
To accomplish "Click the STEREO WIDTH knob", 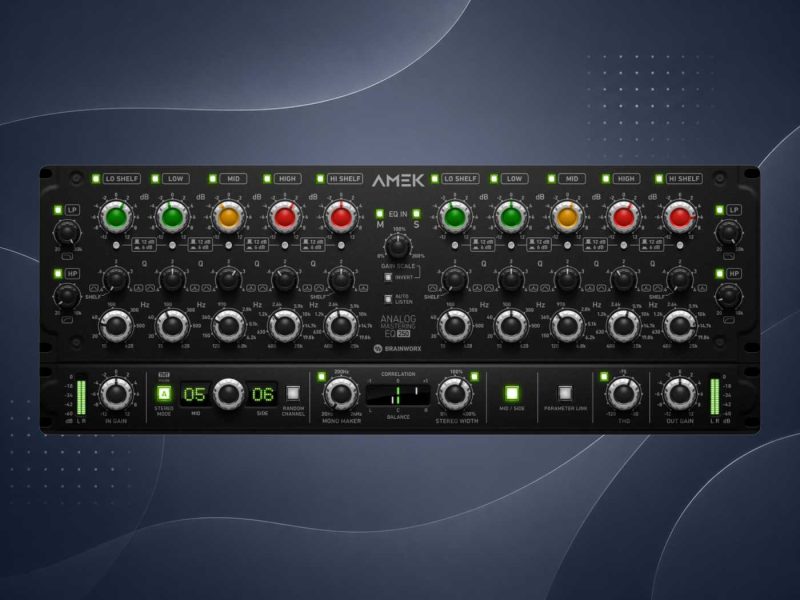I will [x=455, y=393].
